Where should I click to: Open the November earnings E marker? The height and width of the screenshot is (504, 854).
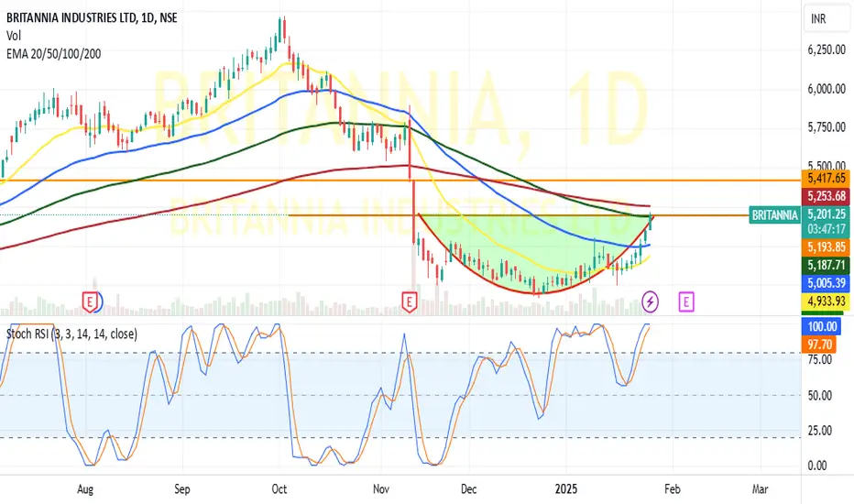point(409,301)
